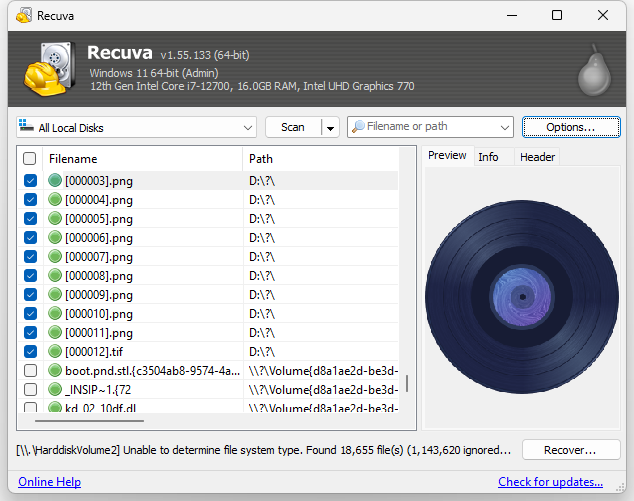Sort by the Filename column header

(x=142, y=159)
